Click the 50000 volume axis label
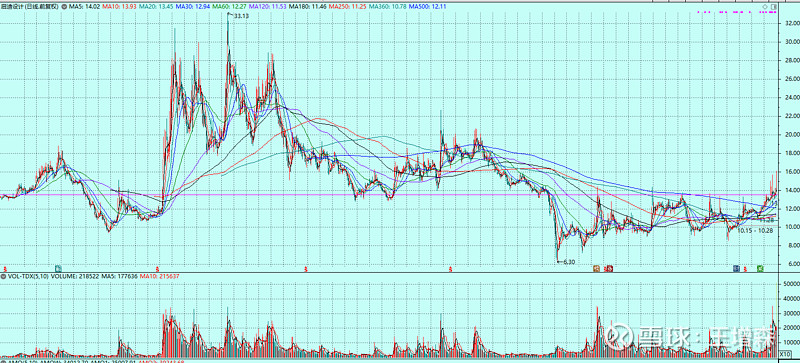The height and width of the screenshot is (363, 800). (x=792, y=283)
